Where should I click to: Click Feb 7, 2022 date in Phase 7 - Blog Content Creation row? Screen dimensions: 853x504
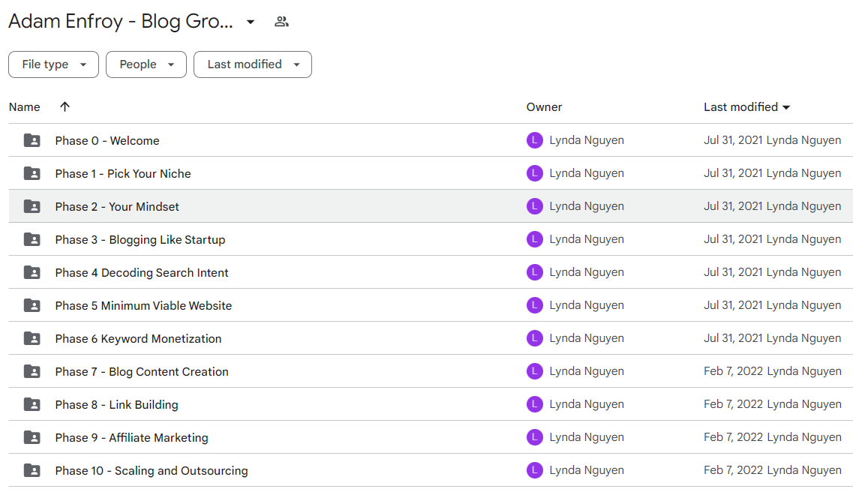(x=733, y=371)
